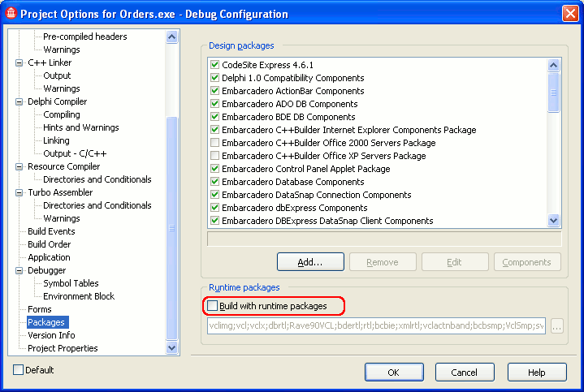This screenshot has width=584, height=392.
Task: Open the Build Events page
Action: click(51, 231)
